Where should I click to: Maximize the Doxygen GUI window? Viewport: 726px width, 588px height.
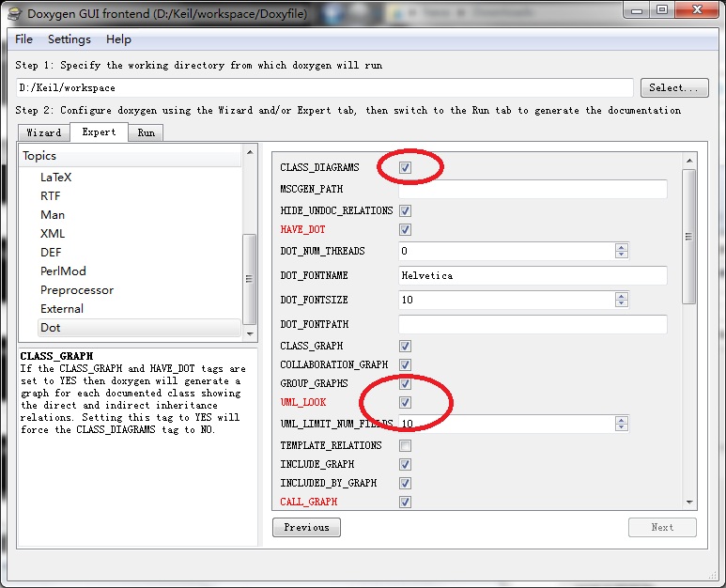click(x=662, y=10)
